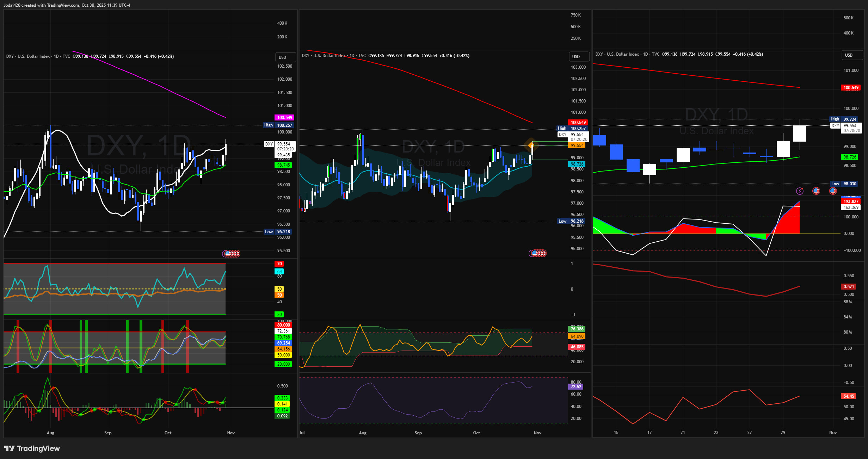Image resolution: width=868 pixels, height=459 pixels.
Task: Click the magenta 100.549 price label
Action: pyautogui.click(x=284, y=118)
